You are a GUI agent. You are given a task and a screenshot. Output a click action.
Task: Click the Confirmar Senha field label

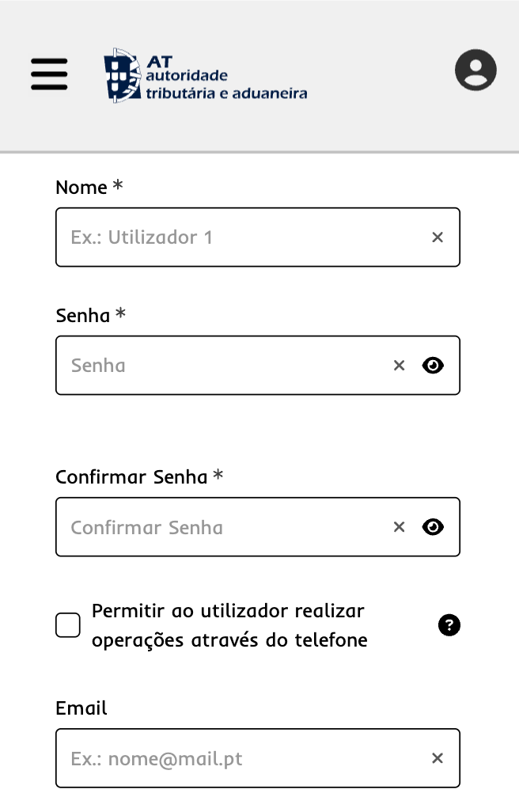click(131, 477)
